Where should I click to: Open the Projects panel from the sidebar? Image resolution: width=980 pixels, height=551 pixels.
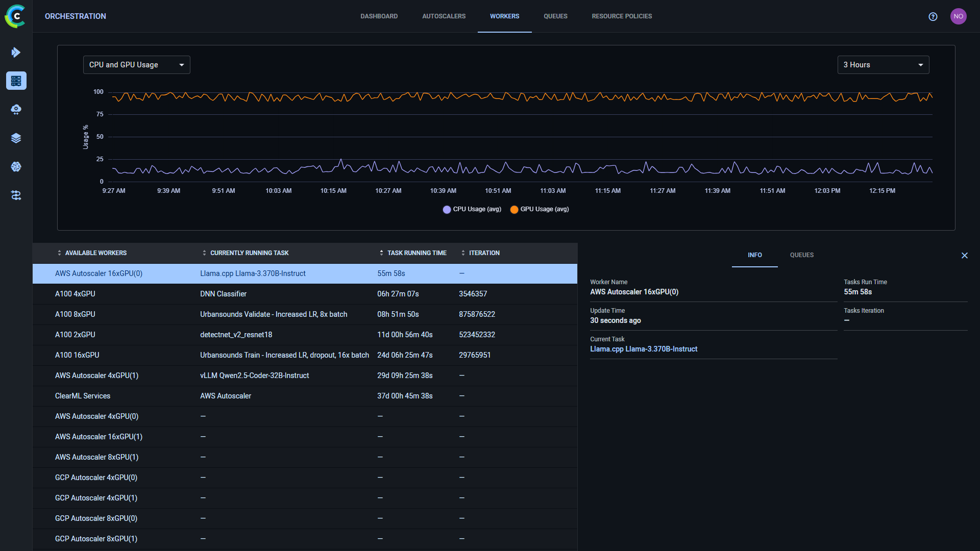16,52
